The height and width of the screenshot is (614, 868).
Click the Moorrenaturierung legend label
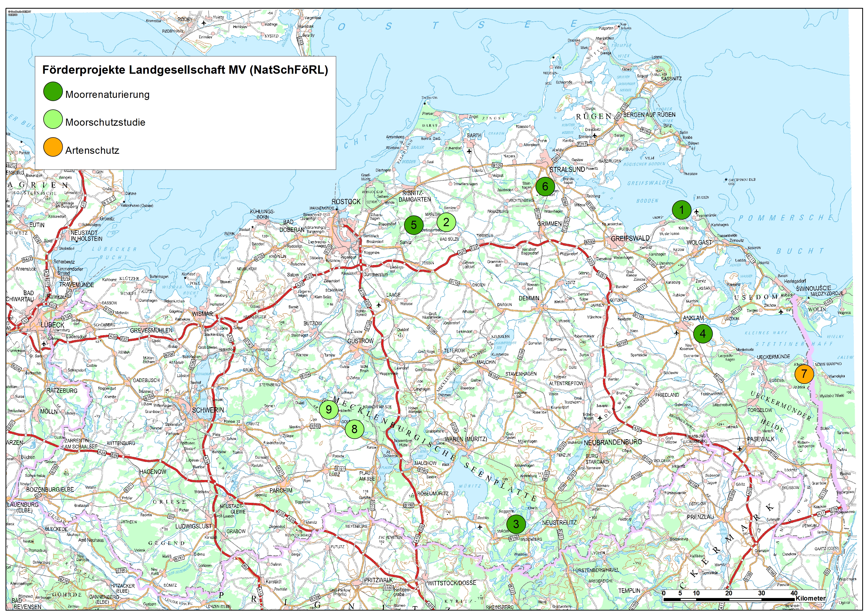[107, 94]
